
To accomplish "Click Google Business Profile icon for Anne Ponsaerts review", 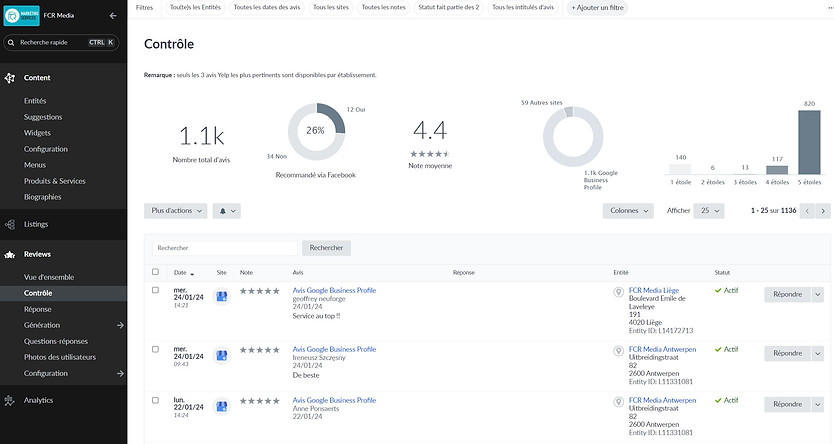I will click(x=221, y=406).
